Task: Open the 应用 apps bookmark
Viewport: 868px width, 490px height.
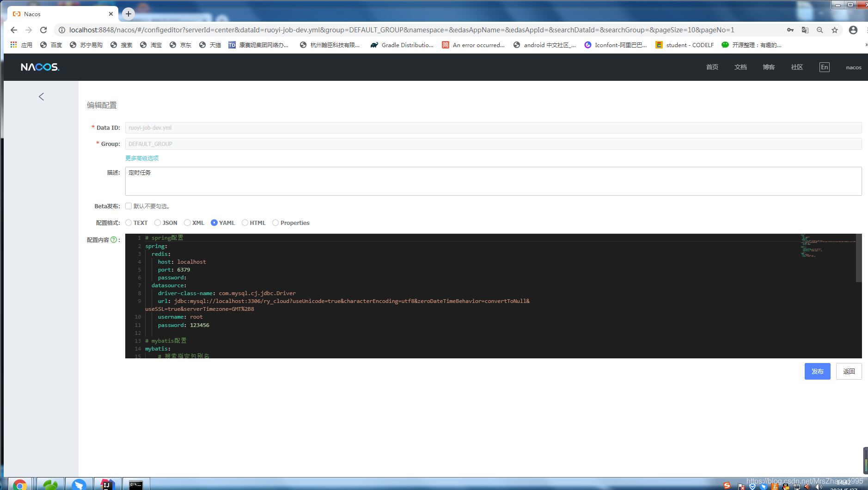Action: tap(21, 45)
